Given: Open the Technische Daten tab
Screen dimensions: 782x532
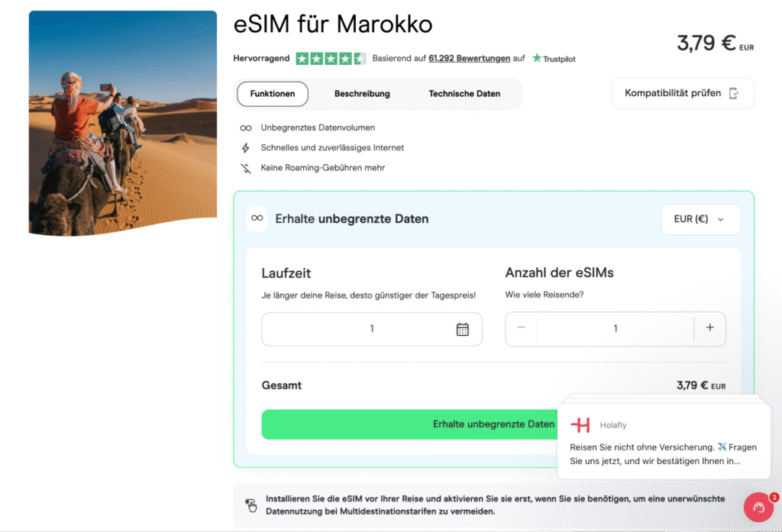Looking at the screenshot, I should click(x=463, y=94).
